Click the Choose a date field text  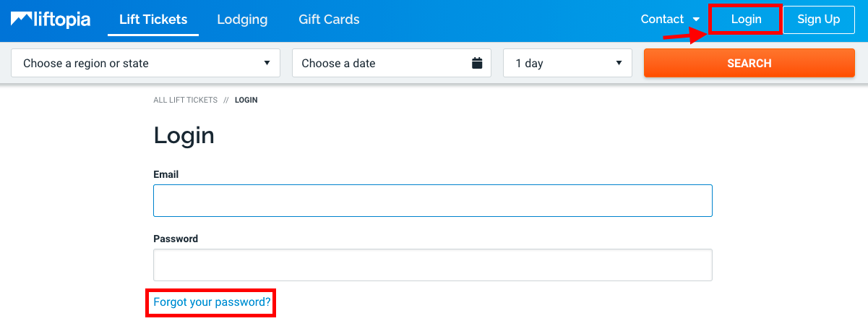click(338, 63)
